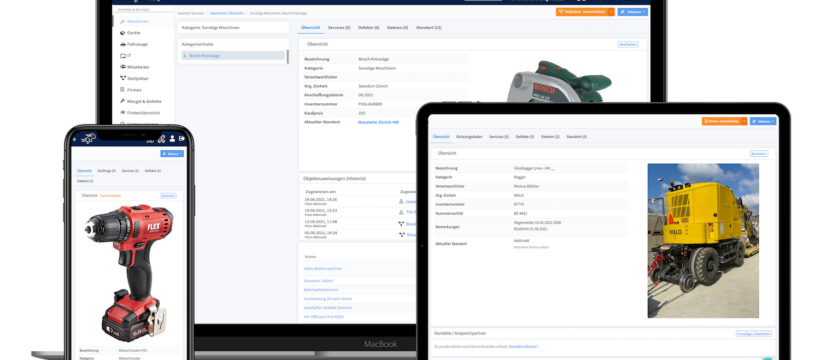
Task: Click date entry 05.08.2021, 14:24 in Historie
Action: coord(321,232)
